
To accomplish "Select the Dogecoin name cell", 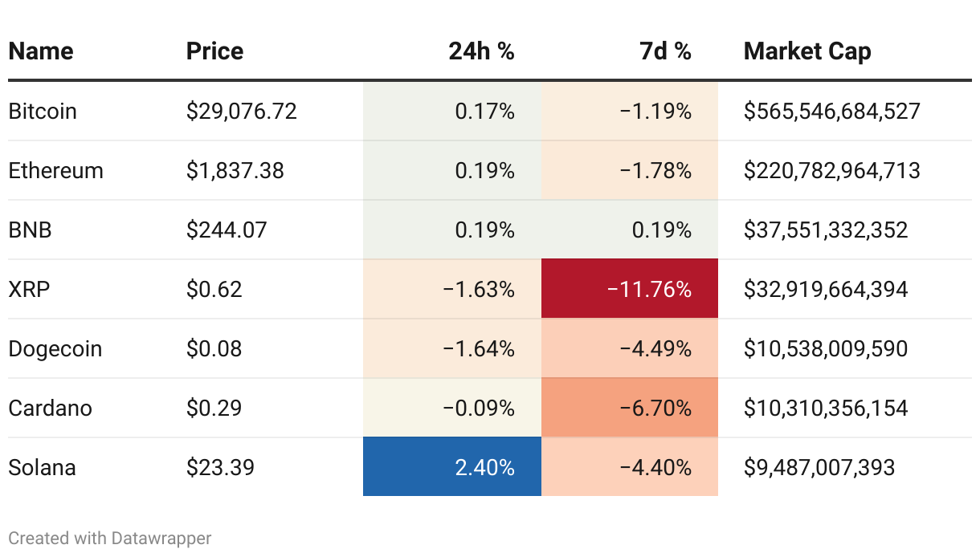I will click(x=55, y=349).
